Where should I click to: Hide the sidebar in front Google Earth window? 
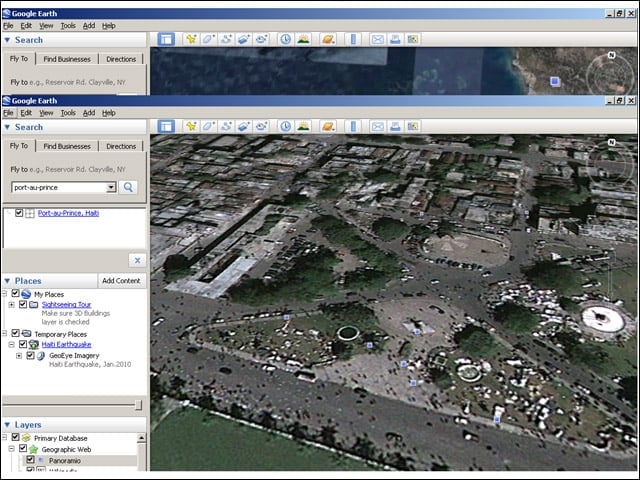click(166, 127)
